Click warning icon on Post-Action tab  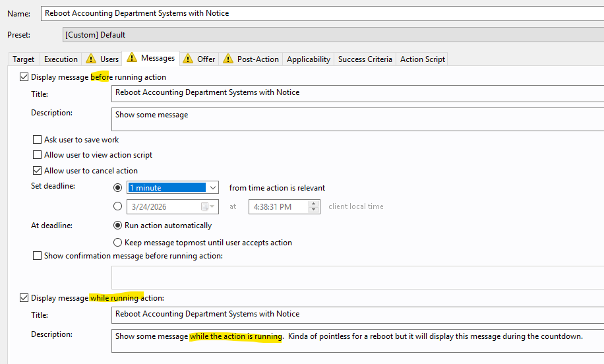[228, 59]
